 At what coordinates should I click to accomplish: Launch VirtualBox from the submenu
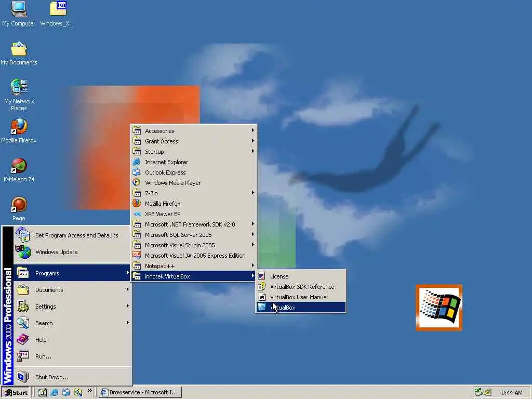pyautogui.click(x=301, y=308)
